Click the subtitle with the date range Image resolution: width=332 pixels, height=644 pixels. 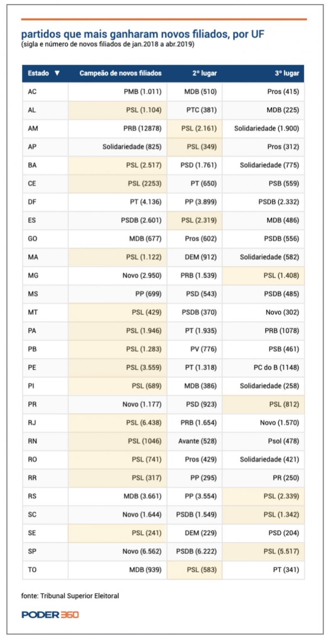coord(108,44)
